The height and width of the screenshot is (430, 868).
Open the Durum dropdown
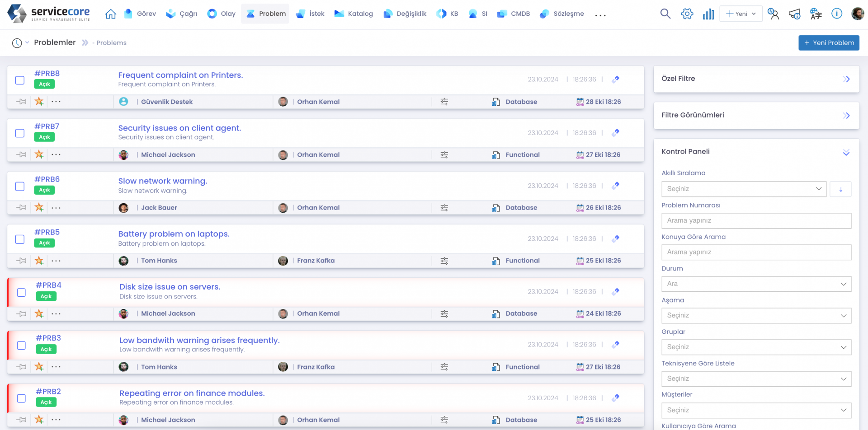pos(756,284)
